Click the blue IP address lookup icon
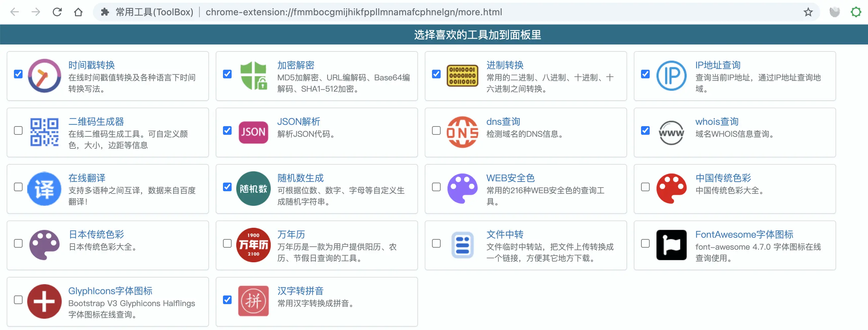 pyautogui.click(x=671, y=76)
